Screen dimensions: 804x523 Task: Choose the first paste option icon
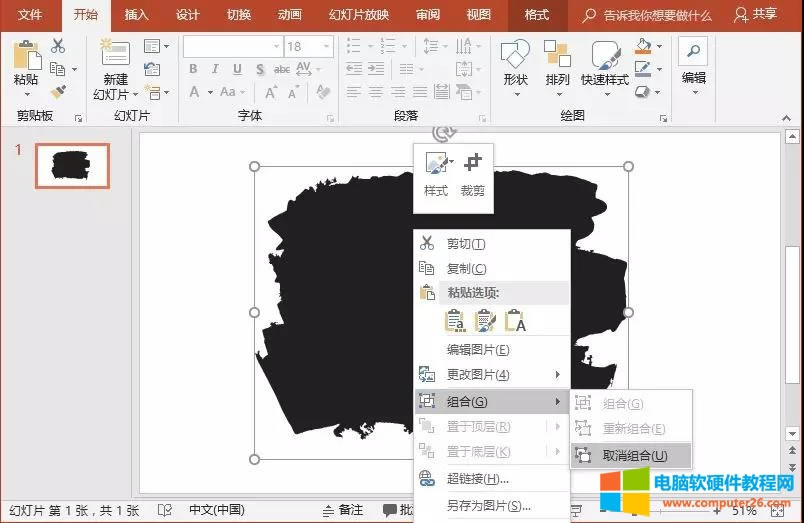(454, 321)
